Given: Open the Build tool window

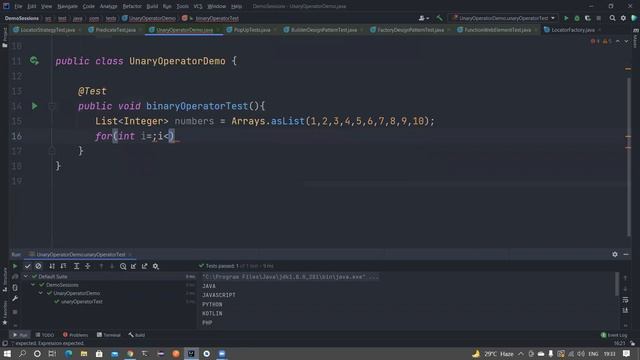Looking at the screenshot, I should (x=137, y=335).
